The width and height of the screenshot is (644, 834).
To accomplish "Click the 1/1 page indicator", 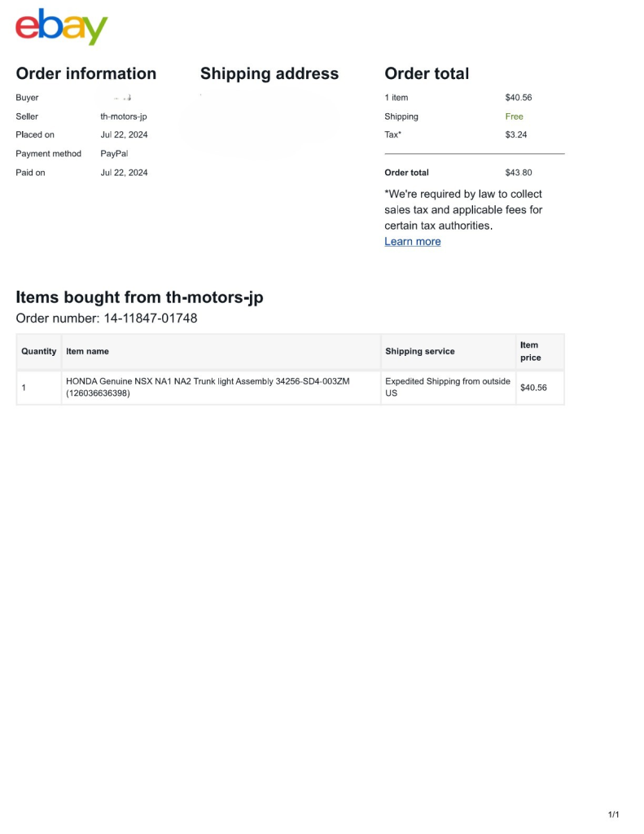I will [x=614, y=815].
